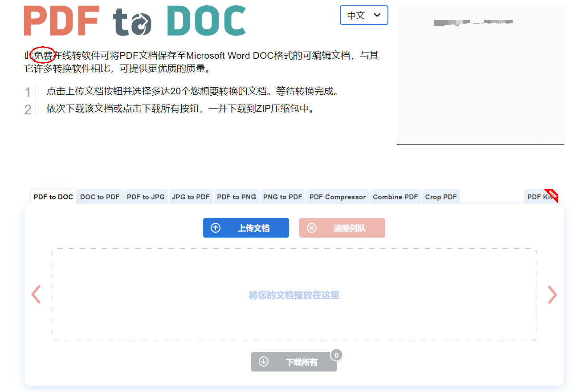Switch to the DOC to PDF tab
Image resolution: width=587 pixels, height=392 pixels.
click(x=100, y=197)
